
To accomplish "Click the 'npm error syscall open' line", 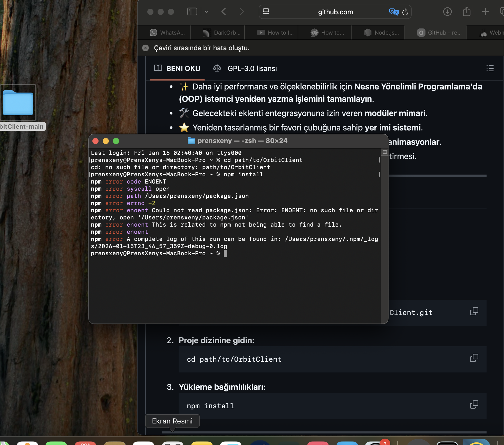I will (130, 189).
